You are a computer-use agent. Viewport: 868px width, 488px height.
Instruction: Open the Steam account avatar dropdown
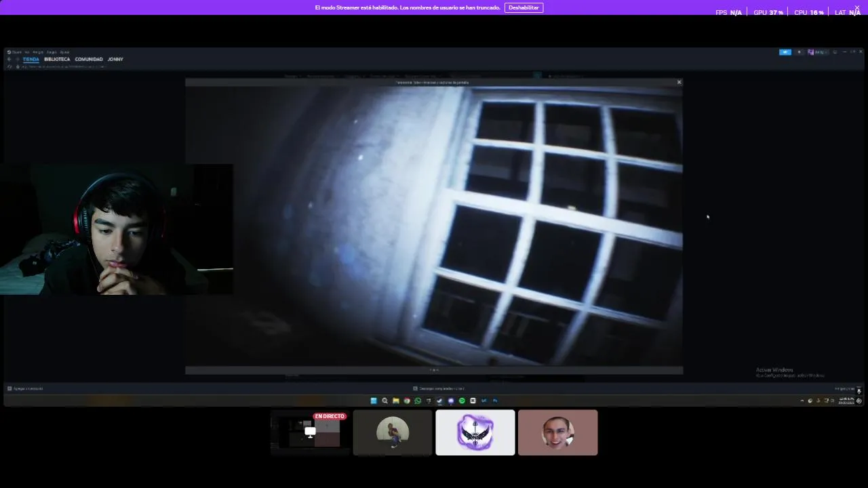pos(818,52)
